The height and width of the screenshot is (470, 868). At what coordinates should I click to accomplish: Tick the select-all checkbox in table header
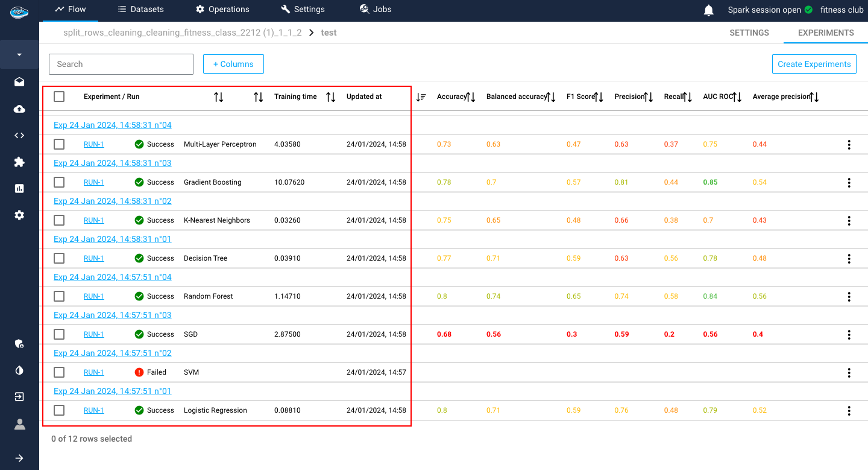click(x=59, y=97)
